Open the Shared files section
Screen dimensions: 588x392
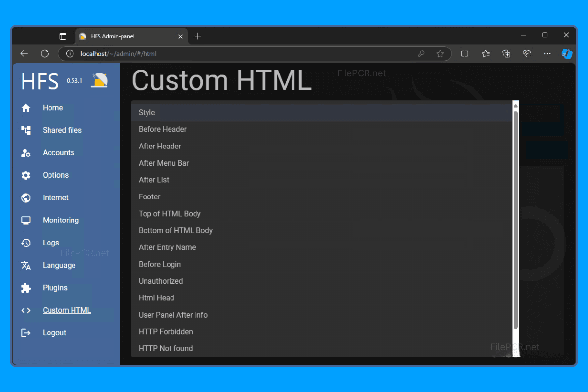pos(62,130)
